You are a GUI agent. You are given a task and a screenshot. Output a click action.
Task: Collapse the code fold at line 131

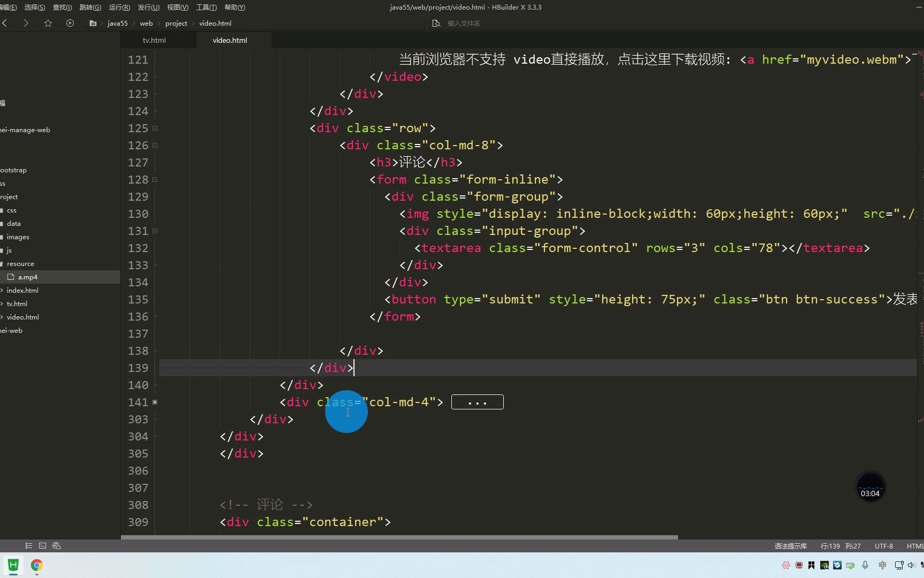click(155, 231)
